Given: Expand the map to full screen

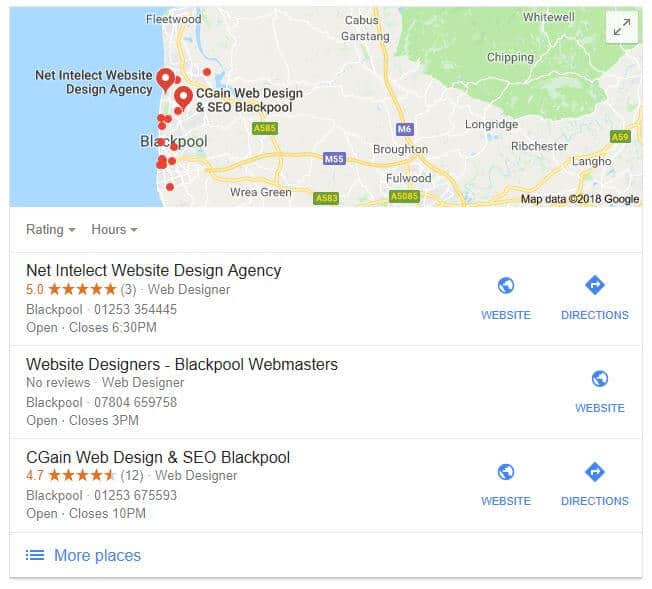Looking at the screenshot, I should coord(622,27).
